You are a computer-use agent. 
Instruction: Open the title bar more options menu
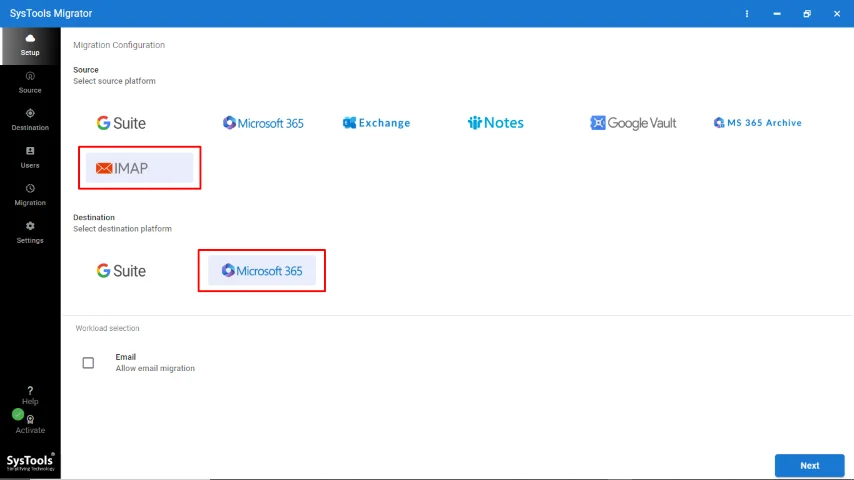click(747, 14)
